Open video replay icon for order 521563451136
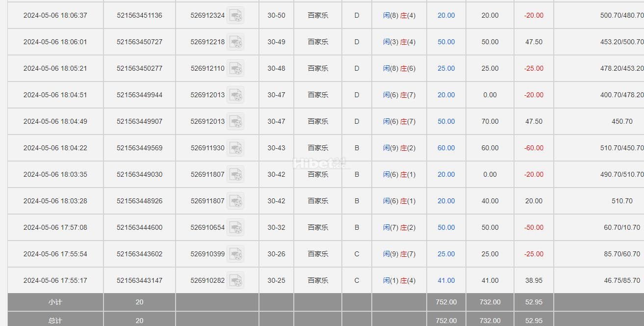Image resolution: width=644 pixels, height=326 pixels. 235,16
